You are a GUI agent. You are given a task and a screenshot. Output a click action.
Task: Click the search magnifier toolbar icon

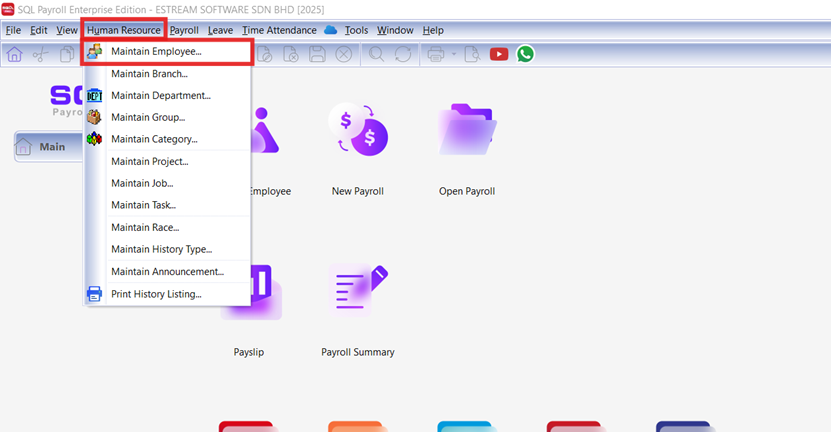tap(377, 54)
